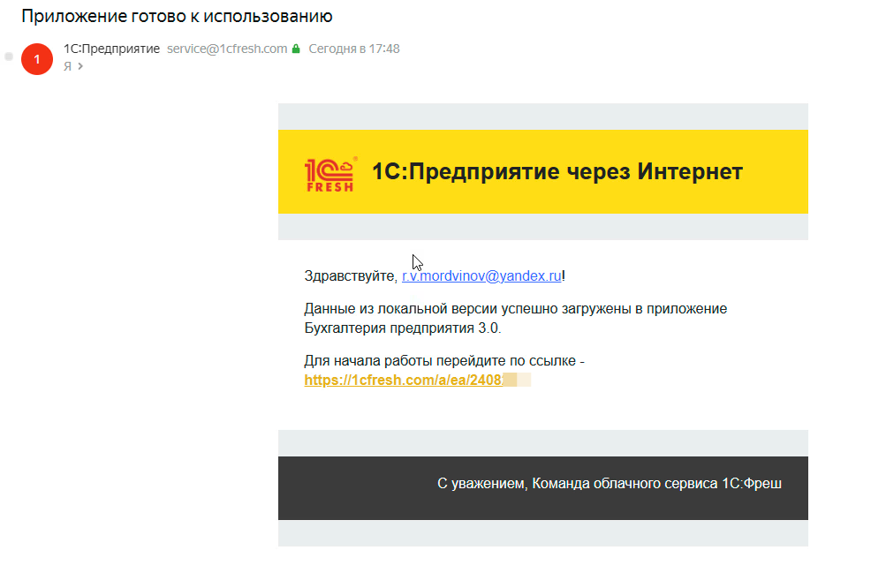Expand recipient details chevron next to Я
Image resolution: width=871 pixels, height=588 pixels.
coord(80,66)
